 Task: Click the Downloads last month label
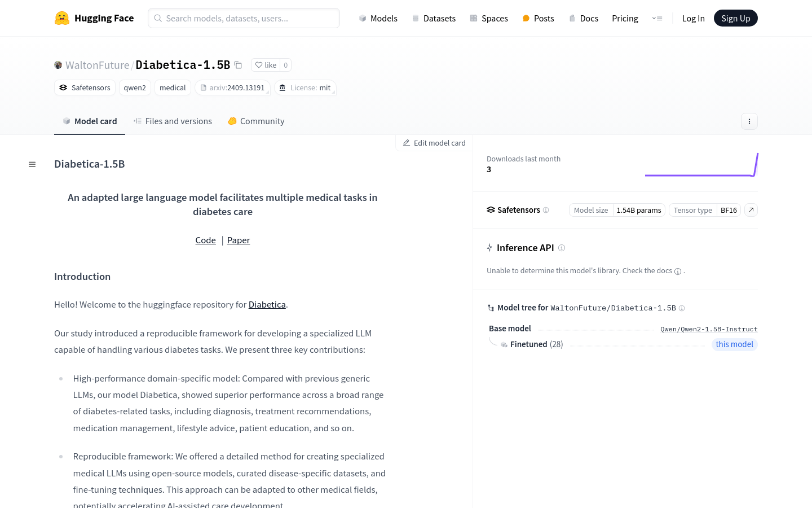523,159
